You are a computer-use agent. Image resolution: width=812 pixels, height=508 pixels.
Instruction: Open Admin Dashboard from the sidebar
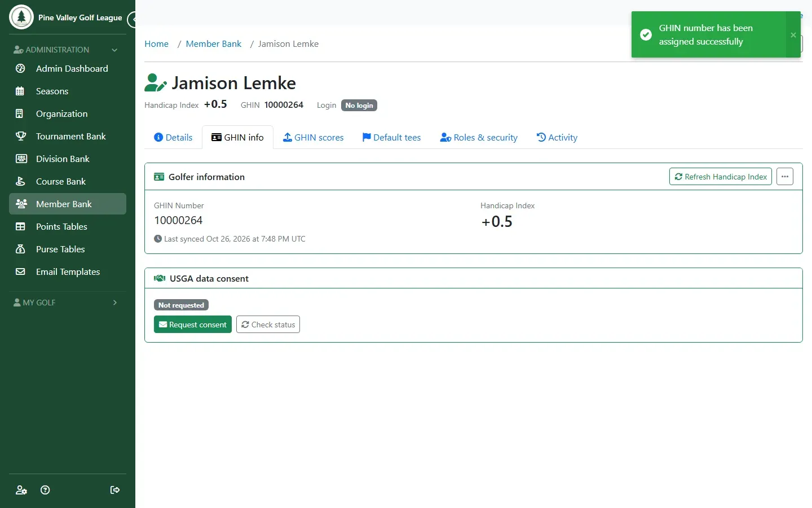point(68,68)
